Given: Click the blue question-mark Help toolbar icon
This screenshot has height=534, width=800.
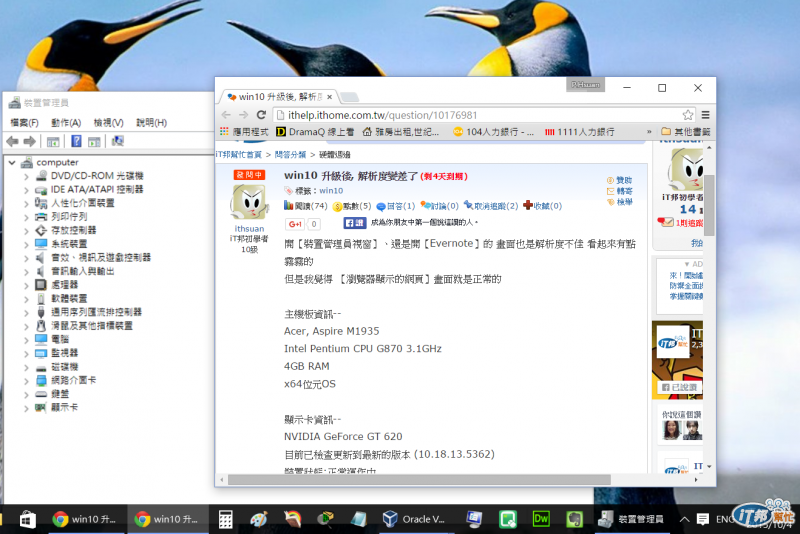Looking at the screenshot, I should click(x=76, y=141).
